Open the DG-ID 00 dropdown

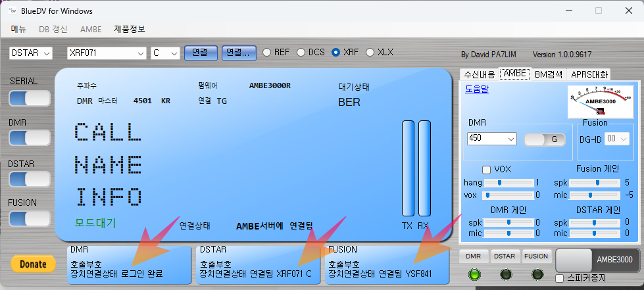[617, 139]
